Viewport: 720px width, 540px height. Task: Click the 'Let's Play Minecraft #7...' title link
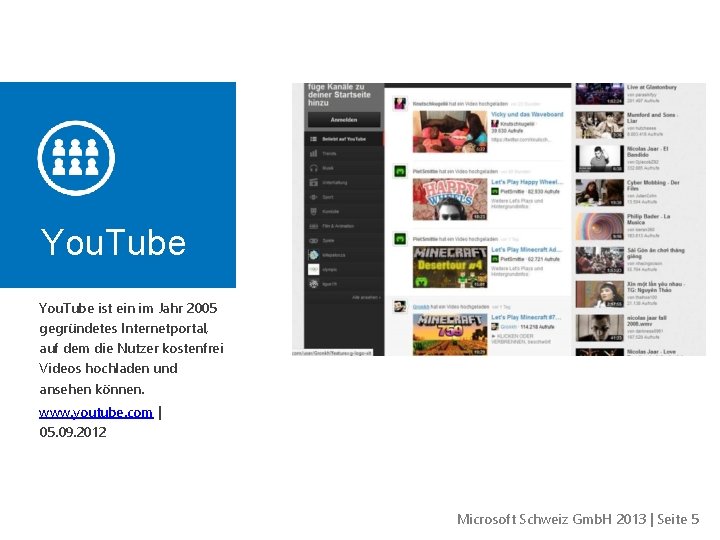click(526, 317)
